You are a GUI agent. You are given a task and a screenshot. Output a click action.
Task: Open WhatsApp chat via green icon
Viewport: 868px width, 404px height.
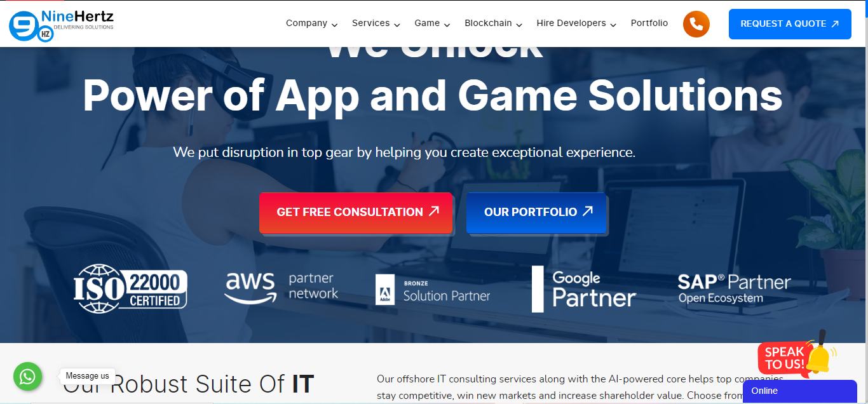point(27,377)
